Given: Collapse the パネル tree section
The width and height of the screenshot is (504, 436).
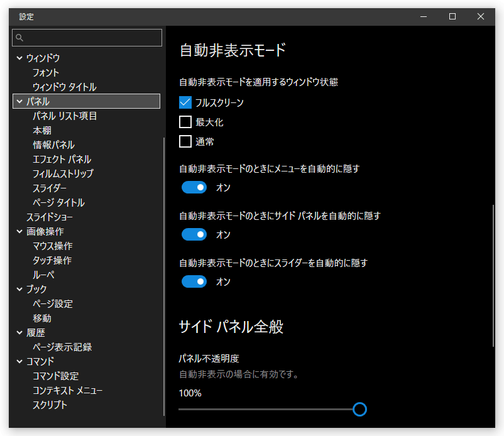Looking at the screenshot, I should (x=19, y=102).
